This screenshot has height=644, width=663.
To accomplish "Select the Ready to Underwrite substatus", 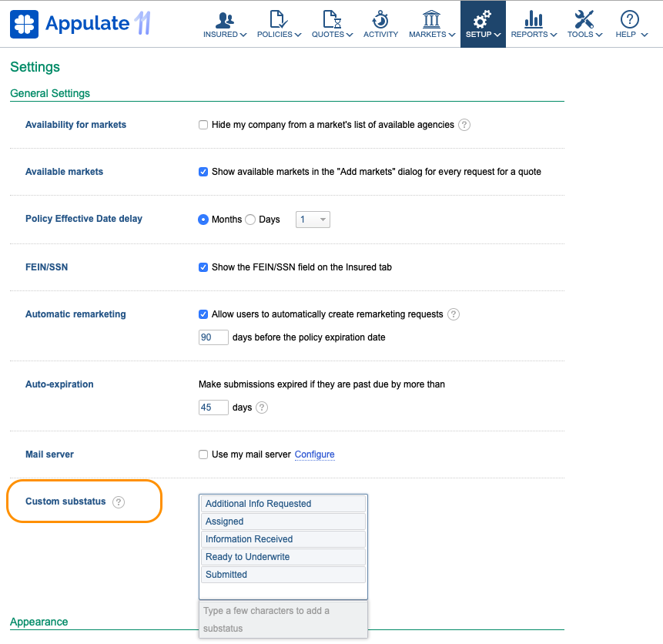I will (283, 557).
